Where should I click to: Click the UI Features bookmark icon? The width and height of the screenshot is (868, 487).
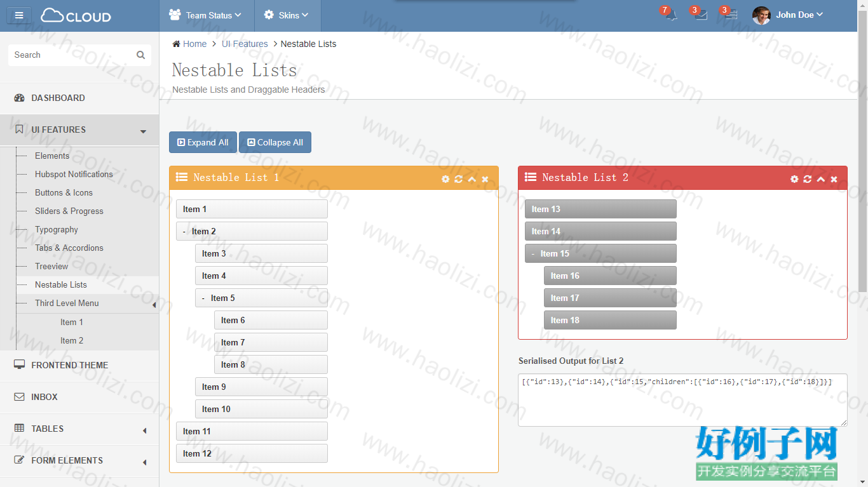pos(19,130)
